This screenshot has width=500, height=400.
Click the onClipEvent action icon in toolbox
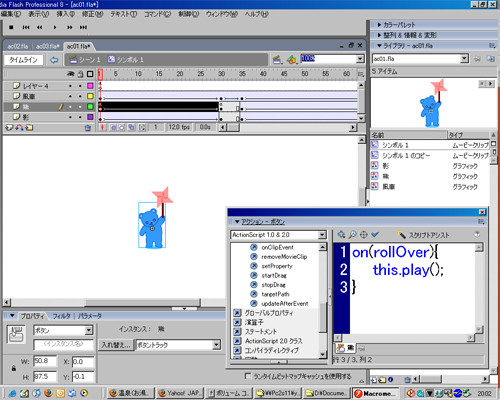pyautogui.click(x=254, y=247)
